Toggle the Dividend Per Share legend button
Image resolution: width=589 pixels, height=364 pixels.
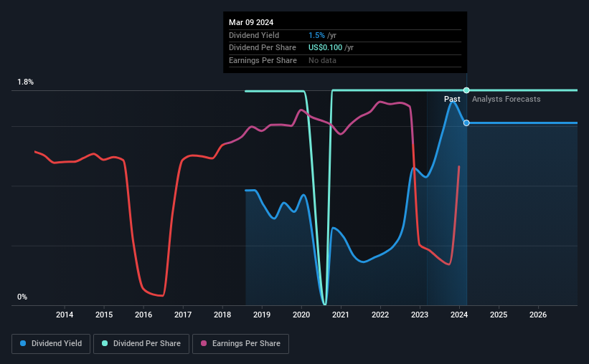pyautogui.click(x=141, y=344)
